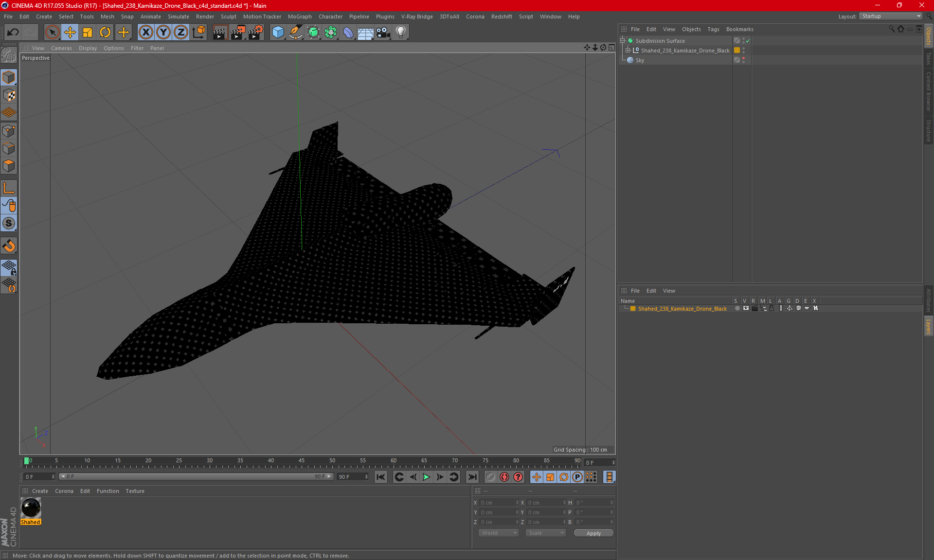The width and height of the screenshot is (934, 560).
Task: Open the Scale mode dropdown
Action: point(546,533)
